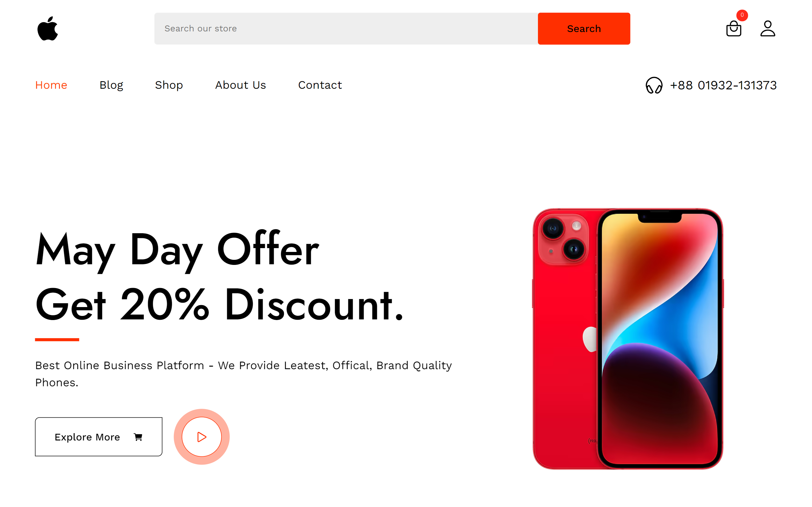This screenshot has width=812, height=507.
Task: Go to the Home menu item
Action: [x=51, y=85]
